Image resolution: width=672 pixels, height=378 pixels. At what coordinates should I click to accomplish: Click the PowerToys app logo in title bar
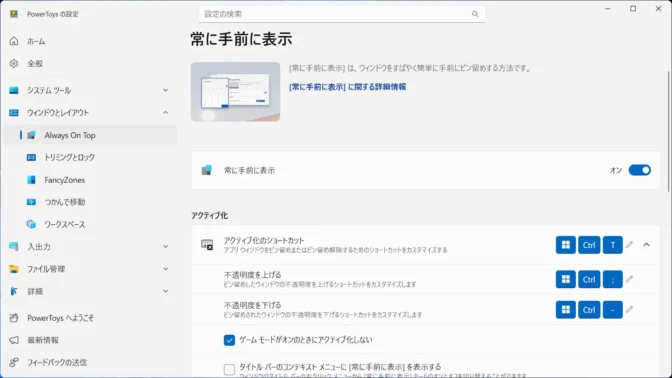click(x=14, y=14)
